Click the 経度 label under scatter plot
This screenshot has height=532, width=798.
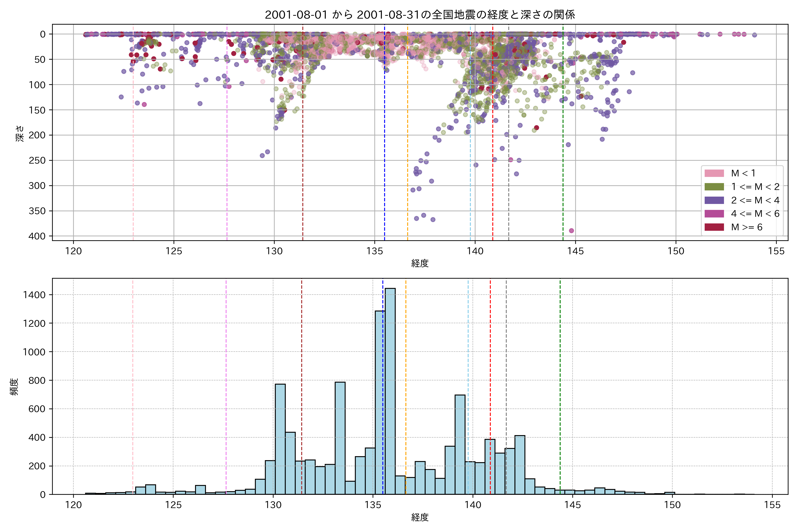coord(420,263)
